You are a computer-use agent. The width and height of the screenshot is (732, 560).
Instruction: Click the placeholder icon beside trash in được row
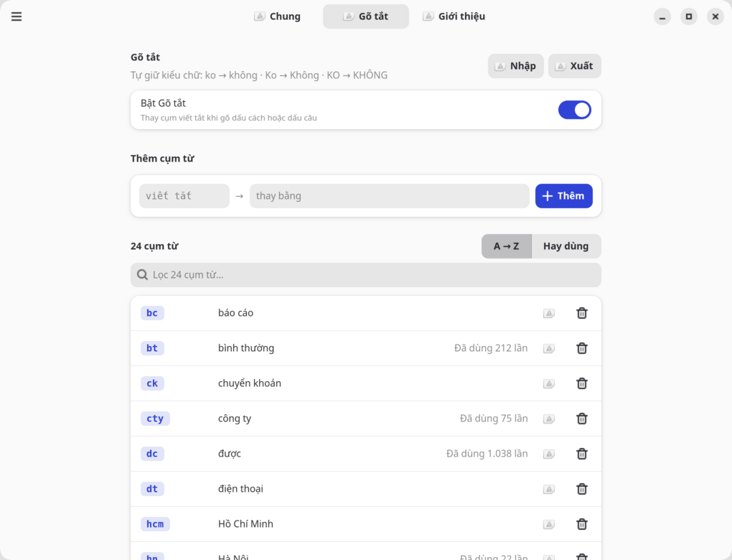pyautogui.click(x=549, y=454)
